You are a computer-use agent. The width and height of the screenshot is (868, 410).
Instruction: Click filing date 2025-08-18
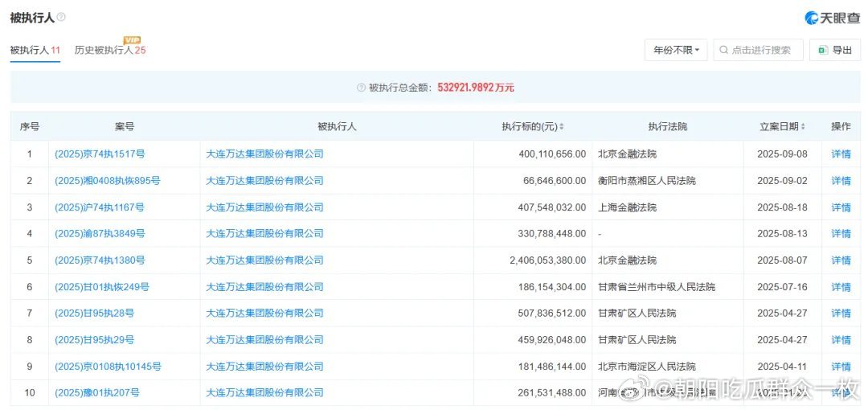(x=782, y=207)
